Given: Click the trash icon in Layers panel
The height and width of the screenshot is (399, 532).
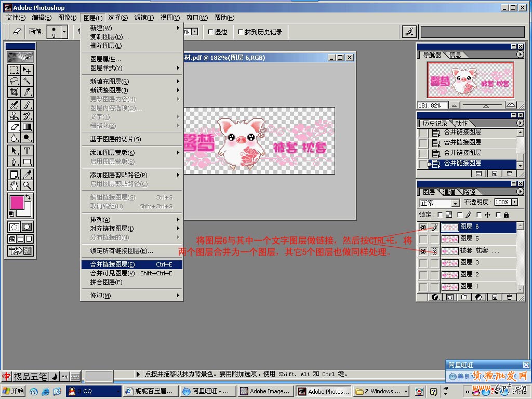Looking at the screenshot, I should [x=509, y=297].
